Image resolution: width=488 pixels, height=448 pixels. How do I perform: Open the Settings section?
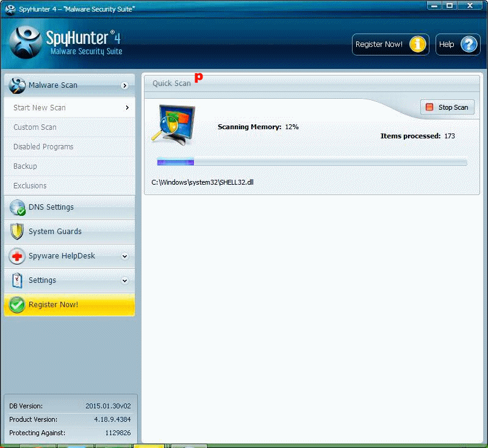pos(70,280)
